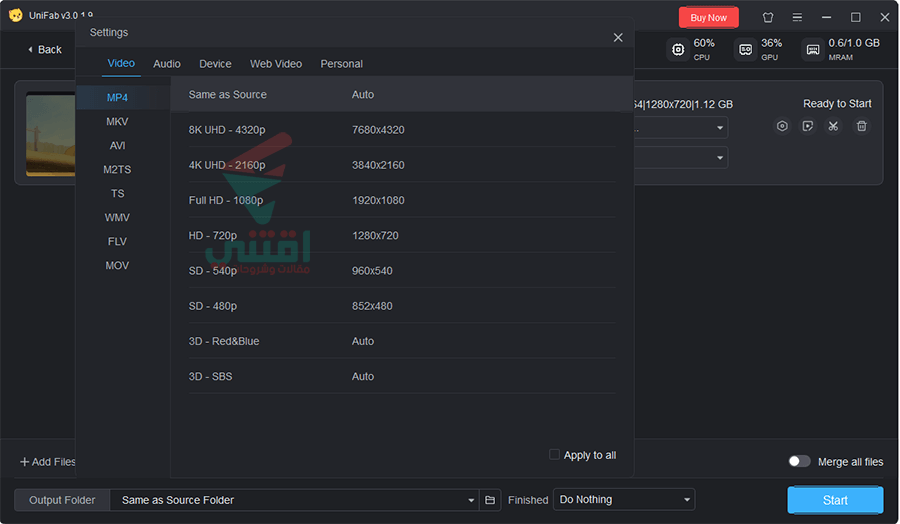Click the Ready to Start status text
Image resolution: width=900 pixels, height=524 pixels.
tap(837, 104)
